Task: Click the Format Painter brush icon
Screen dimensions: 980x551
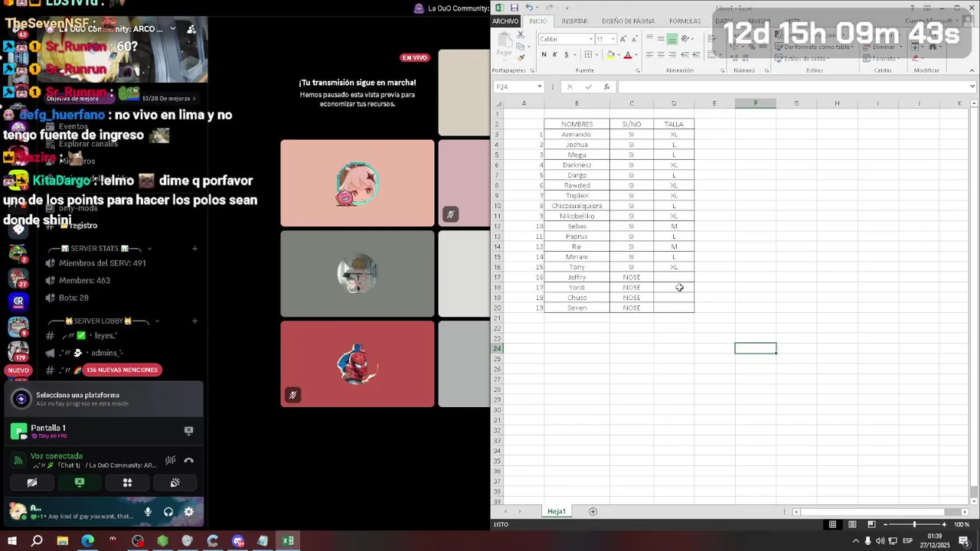Action: click(521, 57)
